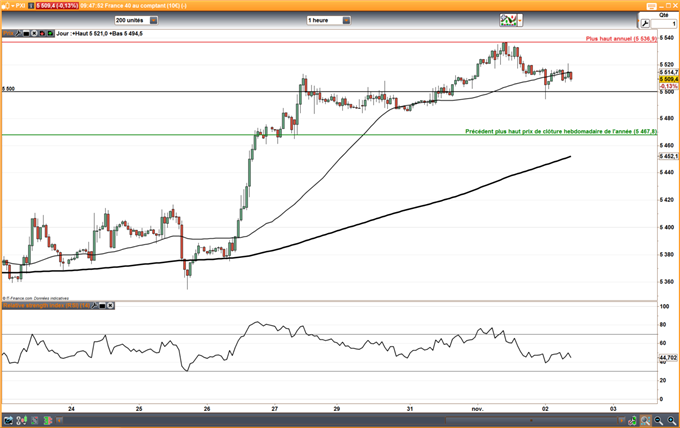Image resolution: width=680 pixels, height=428 pixels.
Task: Click the Précédent plus haut prix de clôture label
Action: click(561, 131)
